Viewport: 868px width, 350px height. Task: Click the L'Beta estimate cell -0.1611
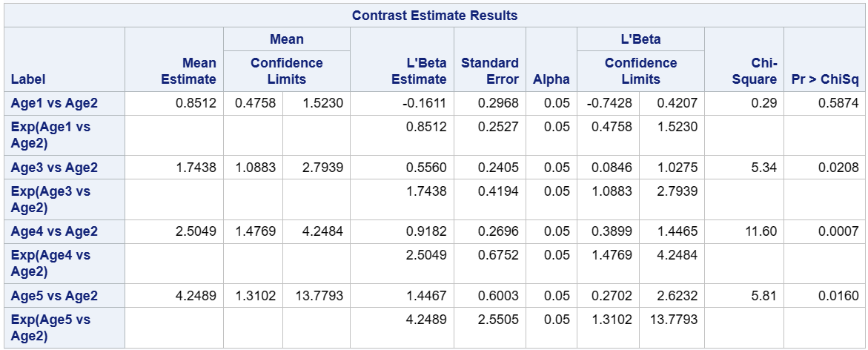(x=426, y=103)
